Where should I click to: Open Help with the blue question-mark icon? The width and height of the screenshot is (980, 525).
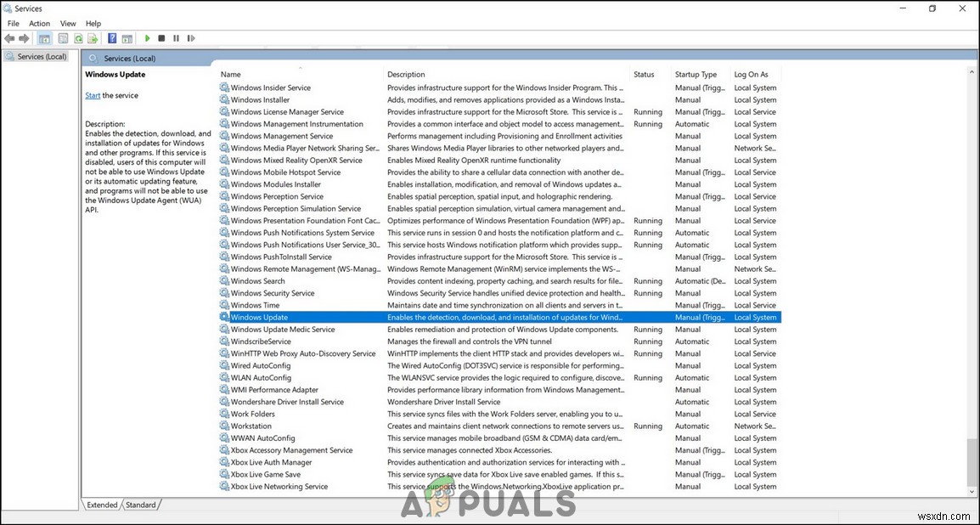[x=112, y=39]
